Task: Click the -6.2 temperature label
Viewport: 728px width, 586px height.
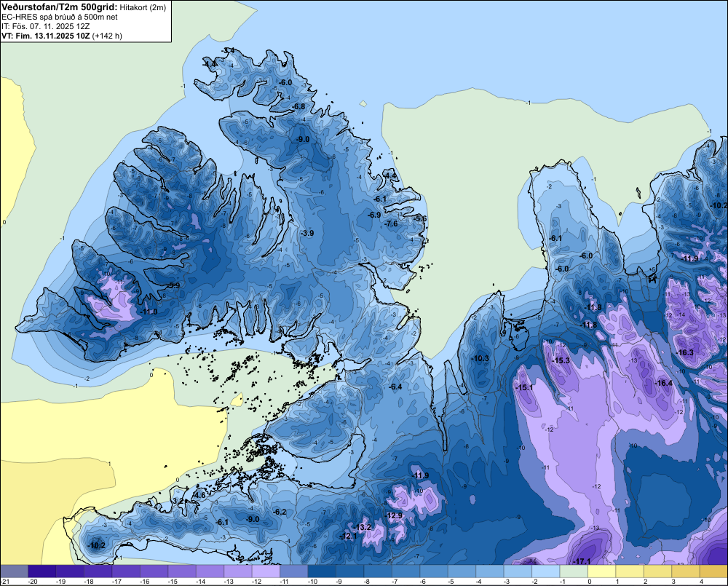Action: (x=280, y=512)
